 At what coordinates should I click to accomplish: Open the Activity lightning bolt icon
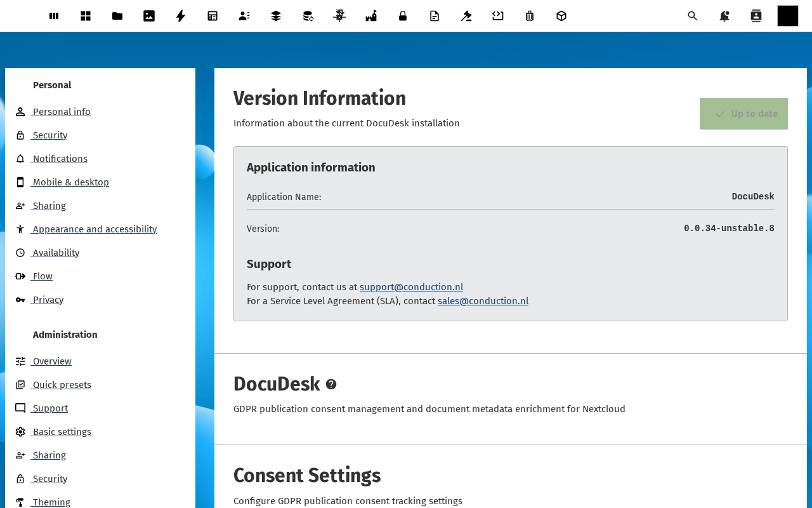coord(181,16)
